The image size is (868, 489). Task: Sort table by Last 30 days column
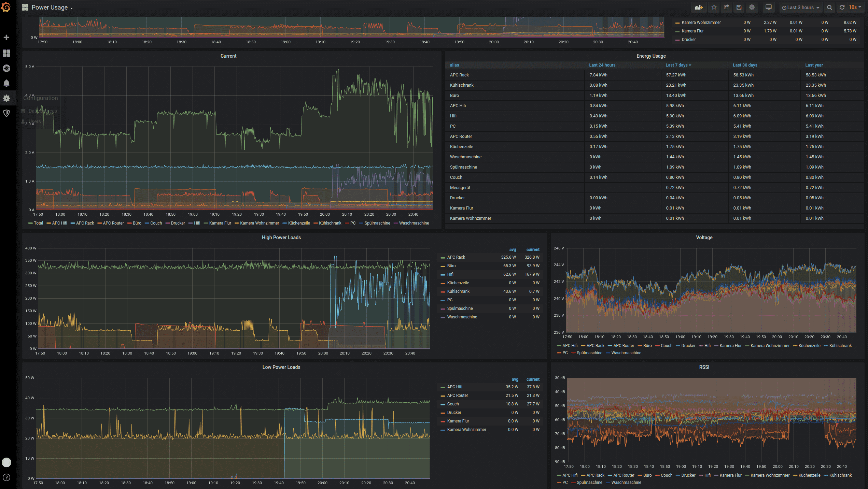tap(745, 65)
